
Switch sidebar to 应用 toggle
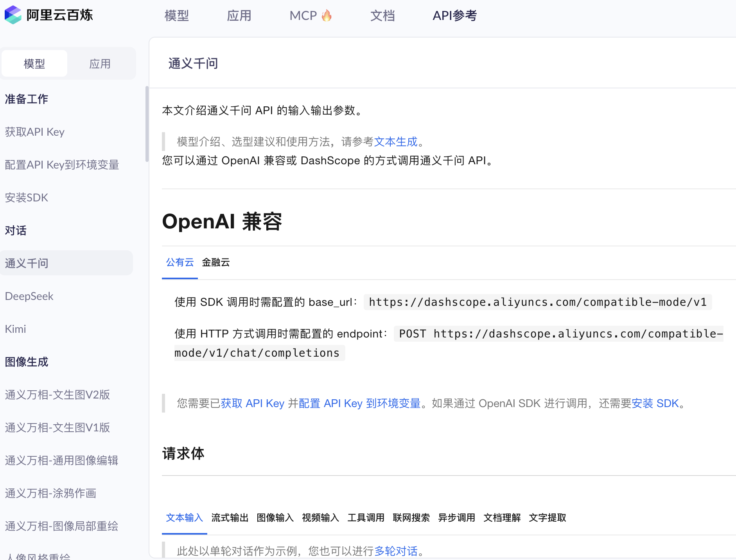point(100,63)
